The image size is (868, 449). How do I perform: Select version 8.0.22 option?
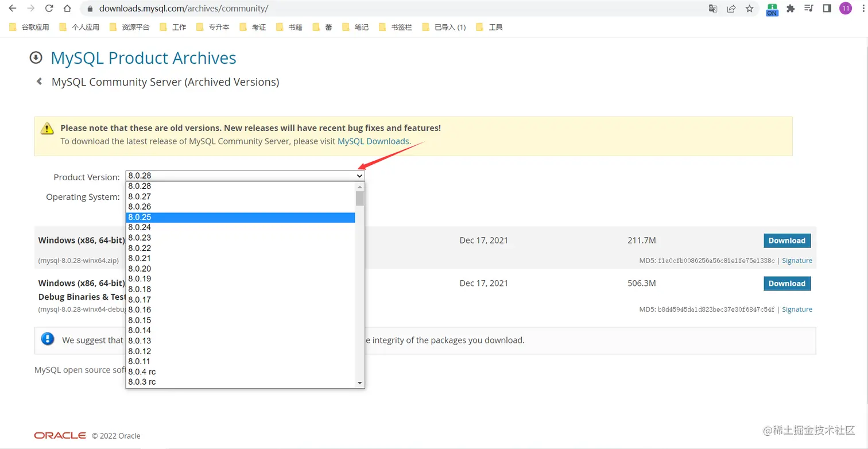pyautogui.click(x=241, y=248)
